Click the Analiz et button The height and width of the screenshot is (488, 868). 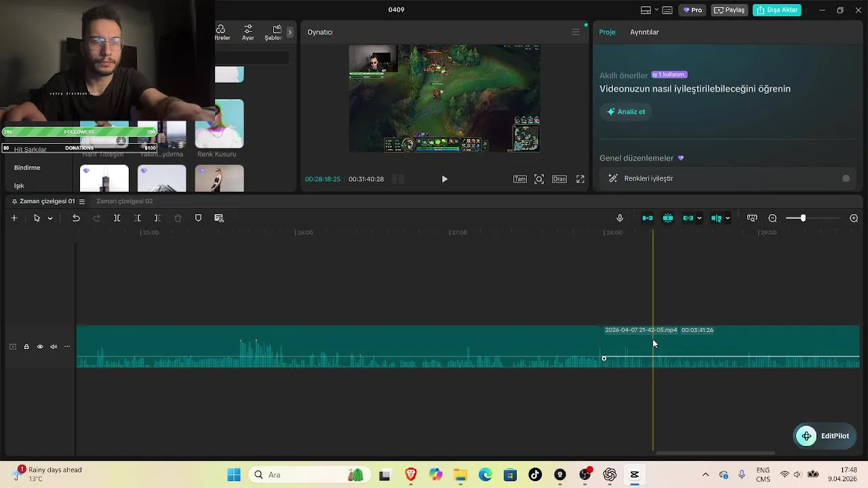click(x=625, y=112)
